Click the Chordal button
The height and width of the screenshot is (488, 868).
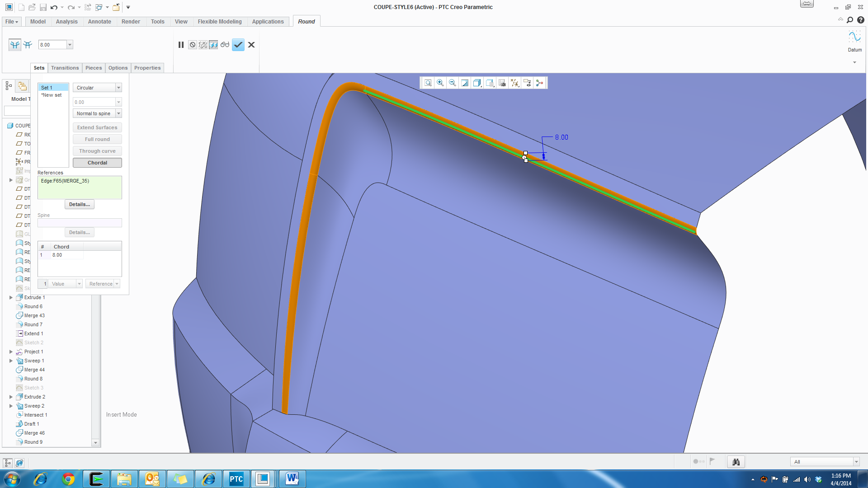pyautogui.click(x=97, y=163)
